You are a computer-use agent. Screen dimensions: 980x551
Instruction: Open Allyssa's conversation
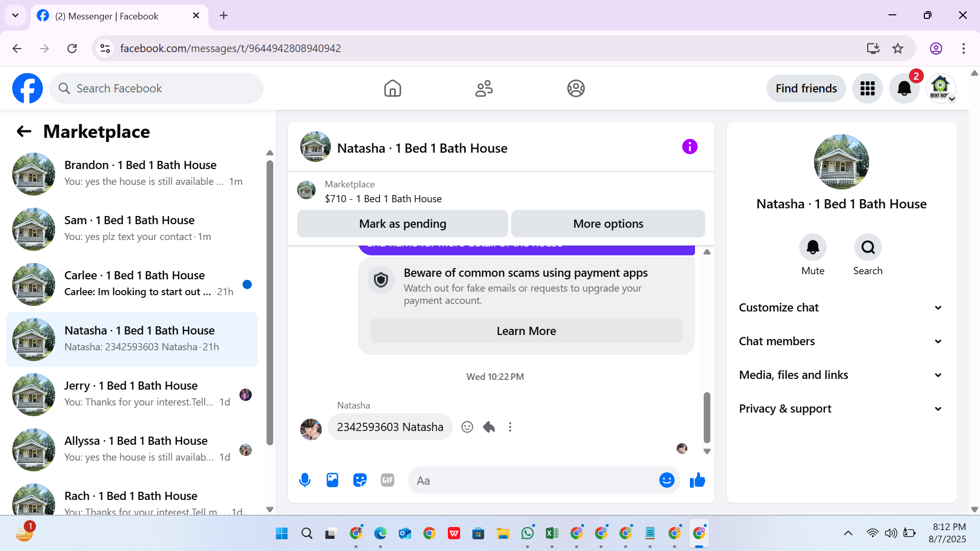tap(132, 449)
